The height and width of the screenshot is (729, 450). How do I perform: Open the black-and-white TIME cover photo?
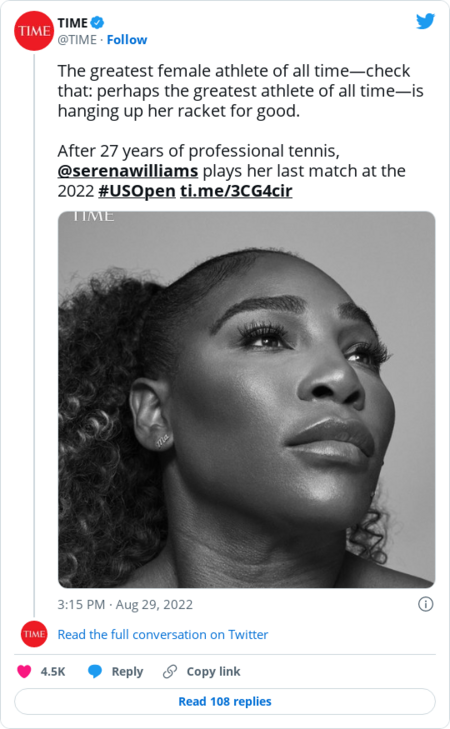pos(246,399)
